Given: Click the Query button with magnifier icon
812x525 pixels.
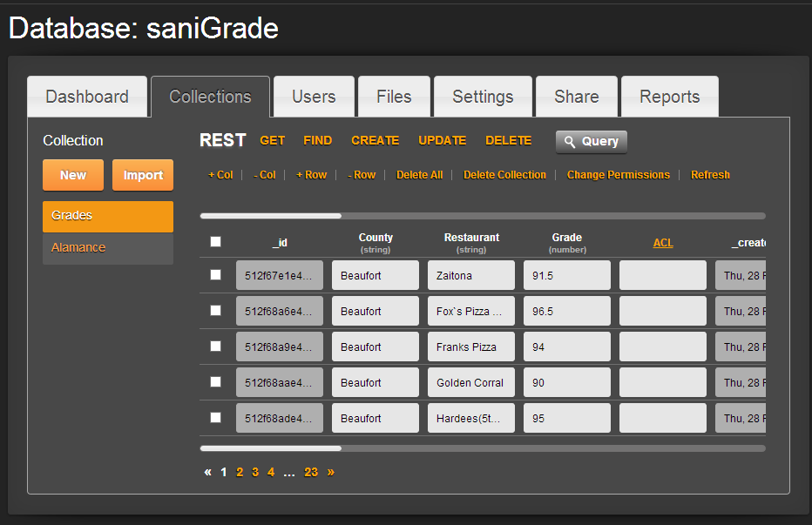Looking at the screenshot, I should coord(591,141).
